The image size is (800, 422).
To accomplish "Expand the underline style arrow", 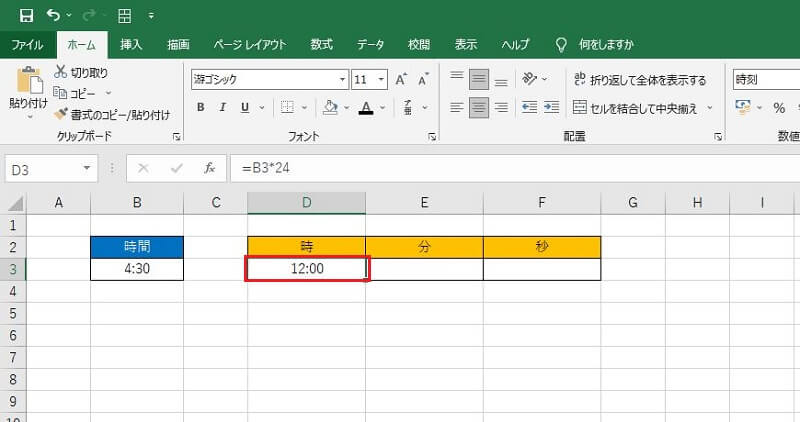I will 262,107.
